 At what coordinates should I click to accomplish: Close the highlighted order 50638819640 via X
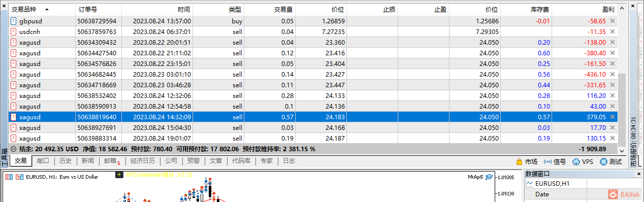(x=612, y=117)
